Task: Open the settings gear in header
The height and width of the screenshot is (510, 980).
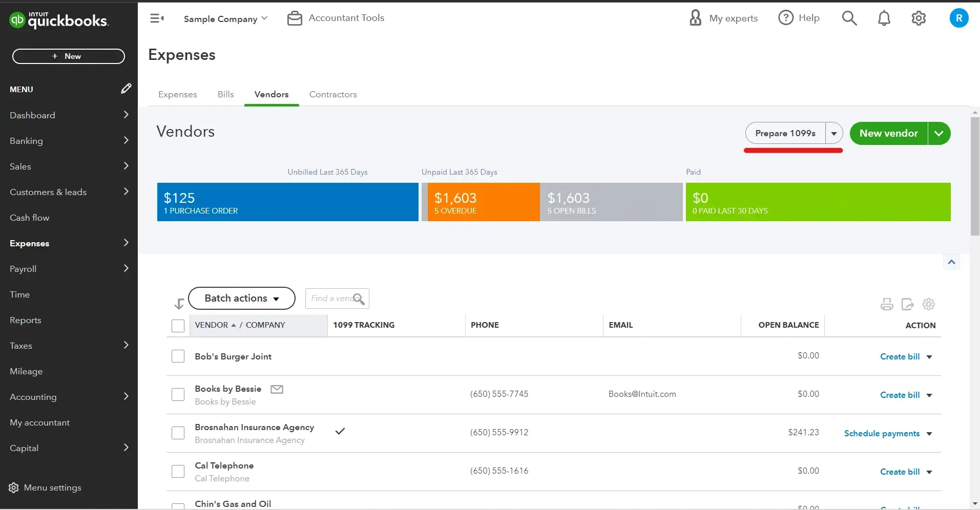Action: [919, 18]
